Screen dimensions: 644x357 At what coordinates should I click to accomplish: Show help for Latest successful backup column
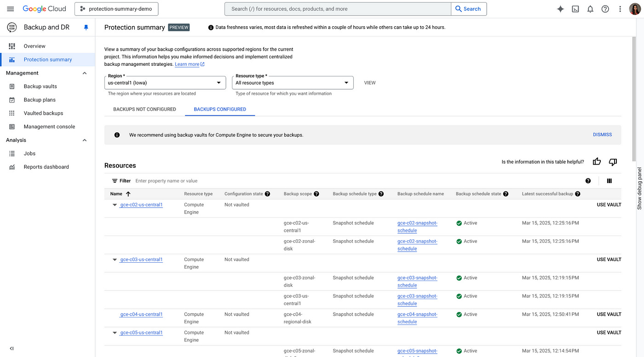click(x=578, y=194)
